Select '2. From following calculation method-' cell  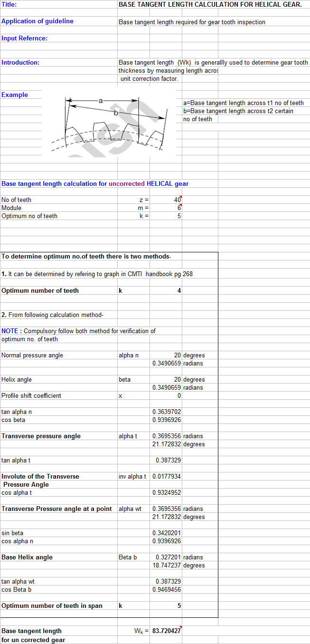(x=53, y=315)
